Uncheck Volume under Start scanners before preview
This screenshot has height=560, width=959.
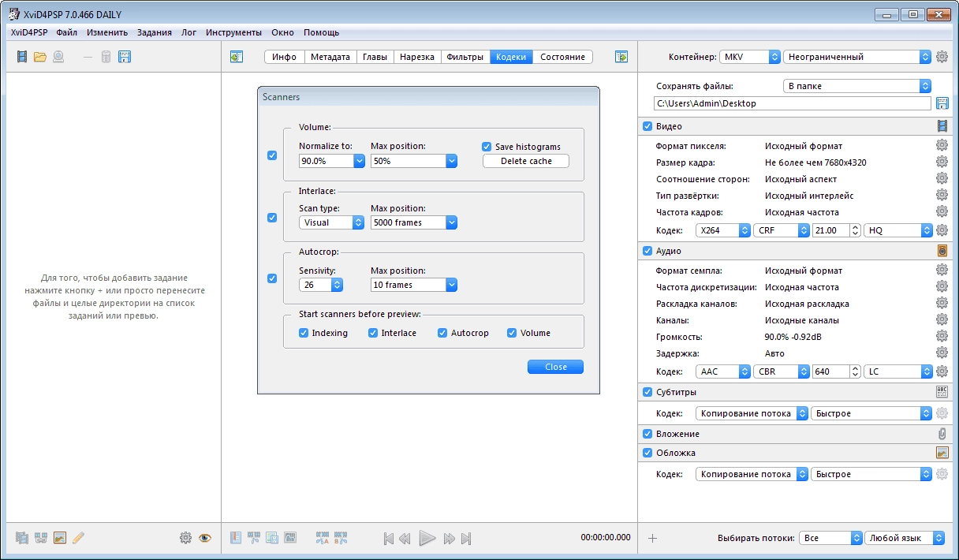(x=512, y=333)
